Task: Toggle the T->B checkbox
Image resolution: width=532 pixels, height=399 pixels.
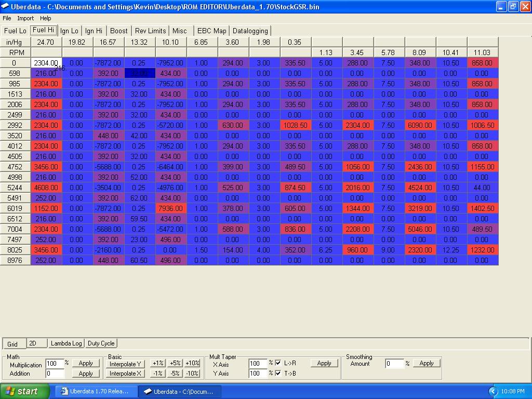Action: [278, 373]
